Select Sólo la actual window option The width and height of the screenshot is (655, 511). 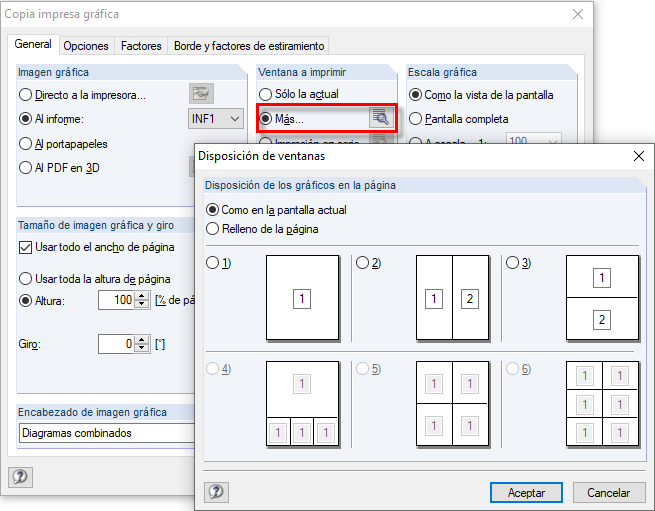pos(266,94)
